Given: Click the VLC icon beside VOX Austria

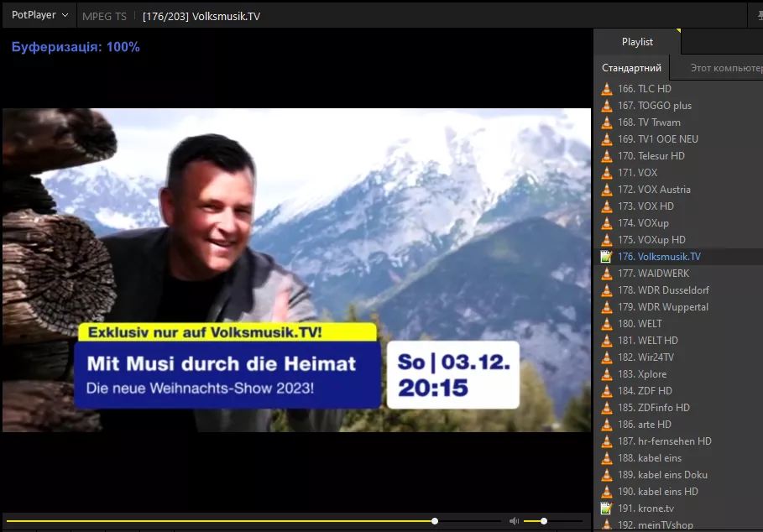Looking at the screenshot, I should (606, 189).
